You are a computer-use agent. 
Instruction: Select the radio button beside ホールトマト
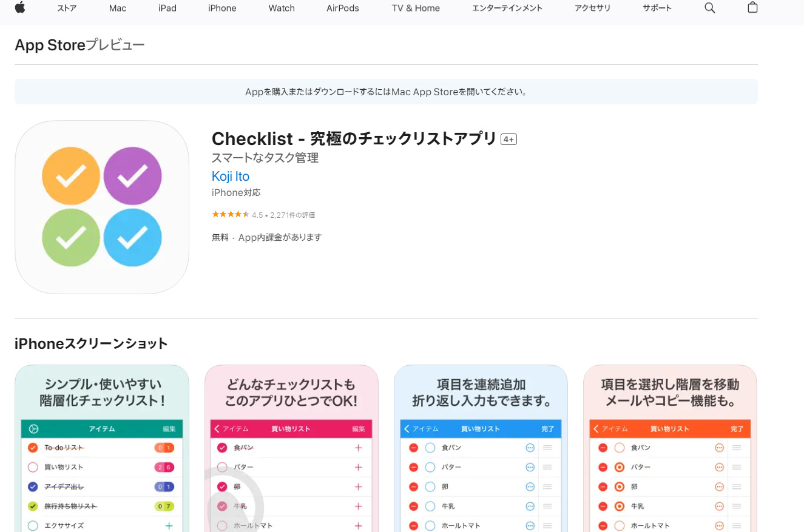click(x=618, y=525)
